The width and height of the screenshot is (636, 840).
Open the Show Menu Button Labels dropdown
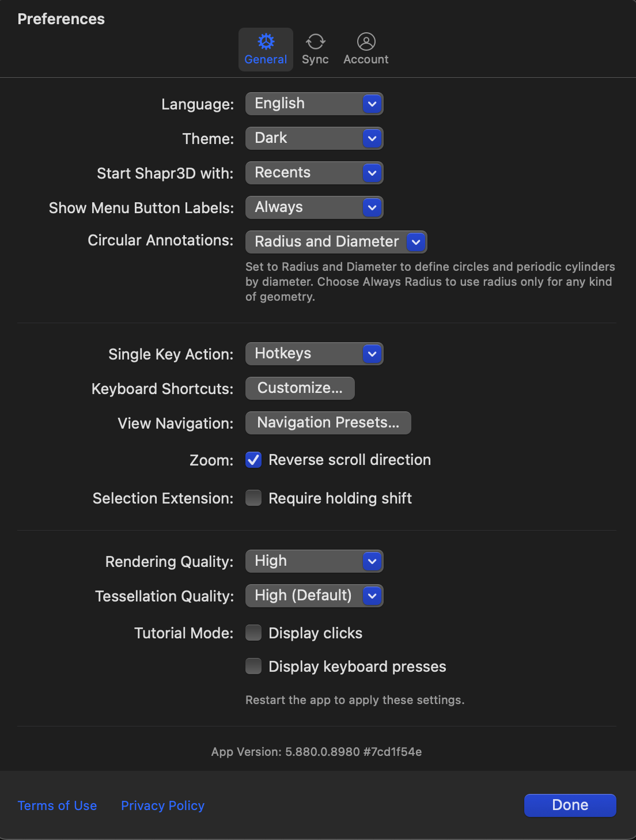372,207
